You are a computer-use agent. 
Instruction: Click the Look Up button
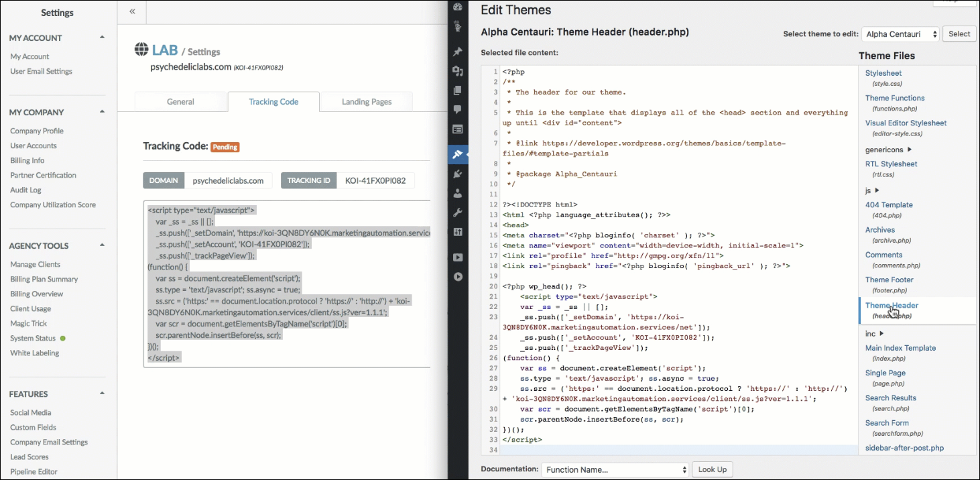(x=713, y=470)
